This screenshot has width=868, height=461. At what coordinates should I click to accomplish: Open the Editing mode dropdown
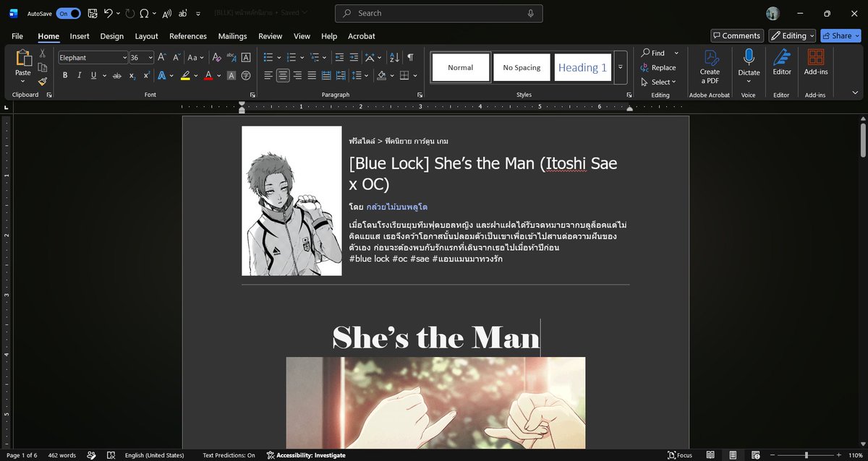792,35
